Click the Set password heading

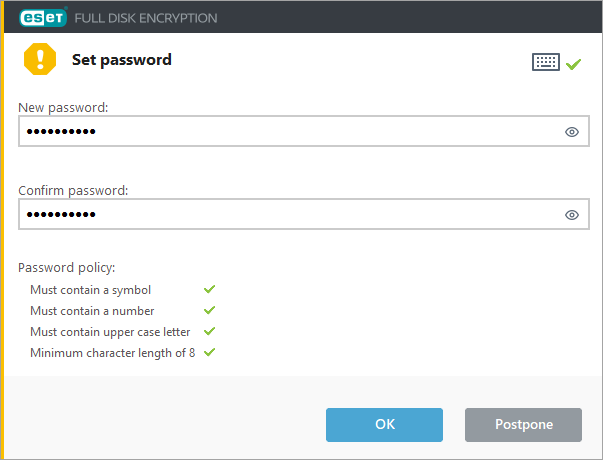pyautogui.click(x=122, y=60)
